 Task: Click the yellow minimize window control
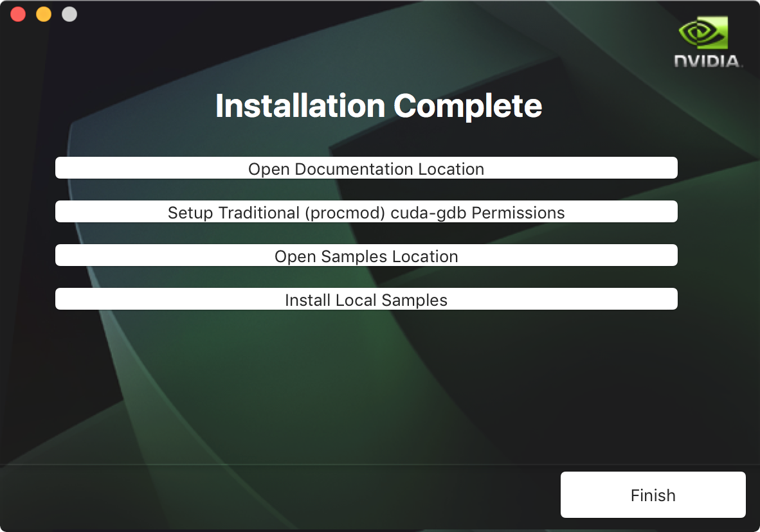[x=43, y=13]
